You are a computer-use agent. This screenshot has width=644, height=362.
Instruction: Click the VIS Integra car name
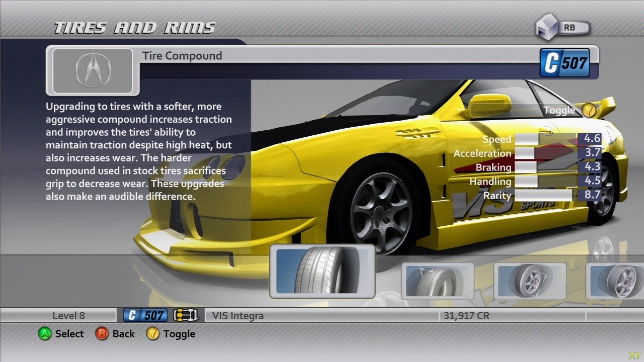click(x=238, y=316)
